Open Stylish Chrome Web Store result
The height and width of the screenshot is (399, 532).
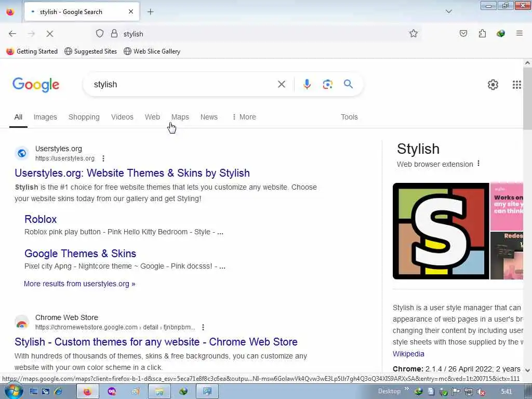pyautogui.click(x=156, y=342)
